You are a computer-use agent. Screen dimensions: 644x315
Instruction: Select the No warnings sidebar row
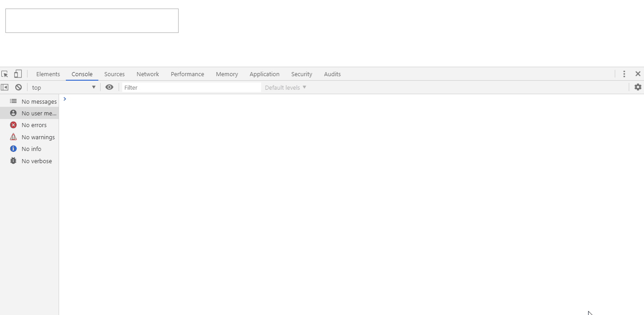click(x=29, y=137)
